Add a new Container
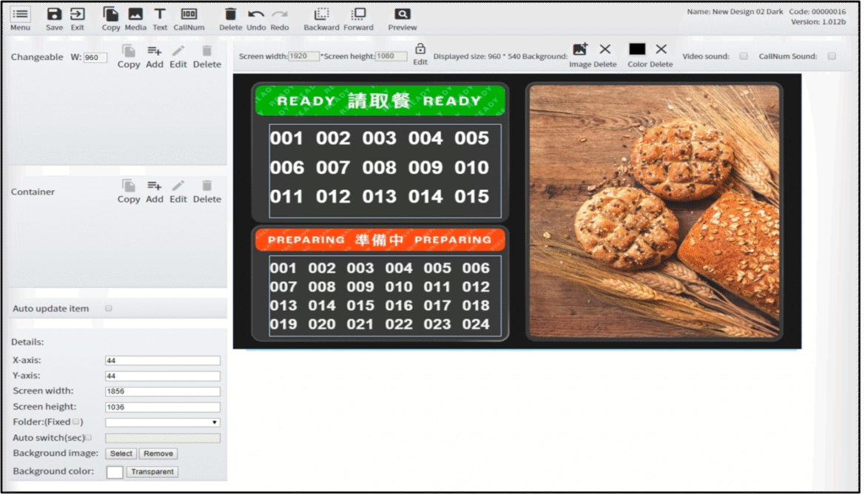The height and width of the screenshot is (494, 868). (155, 192)
